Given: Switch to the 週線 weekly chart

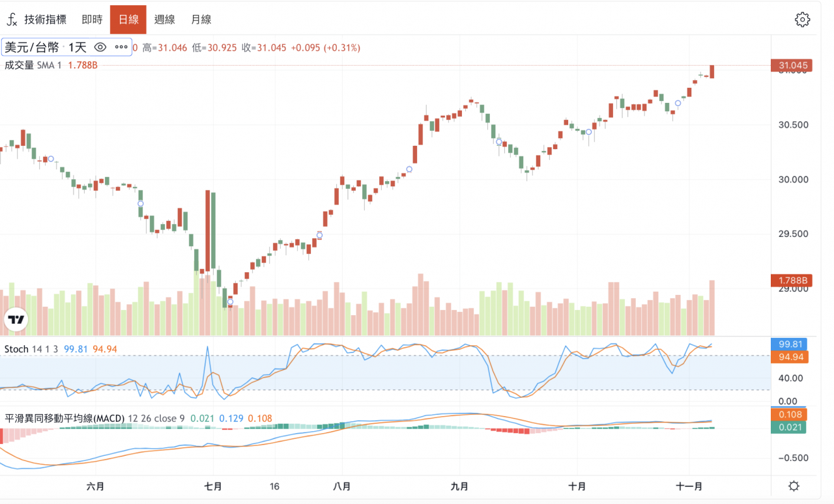Looking at the screenshot, I should [x=164, y=20].
